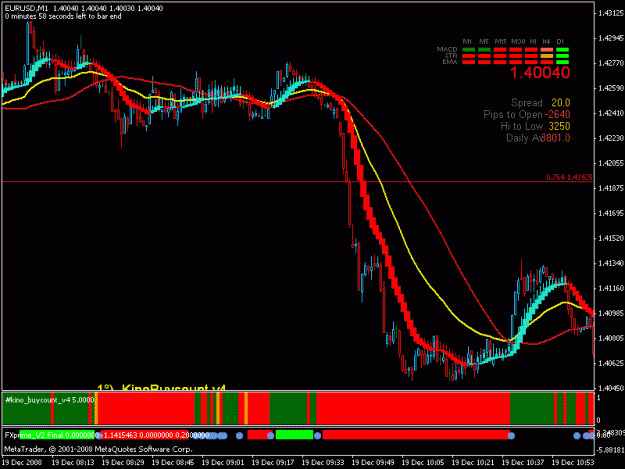Click the 1.42945 price scale value

tap(610, 38)
